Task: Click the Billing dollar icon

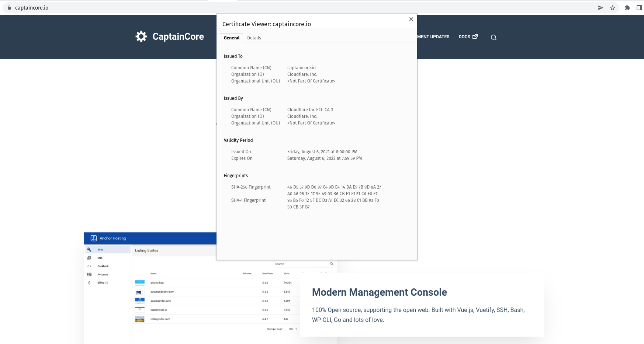Action: [x=89, y=283]
